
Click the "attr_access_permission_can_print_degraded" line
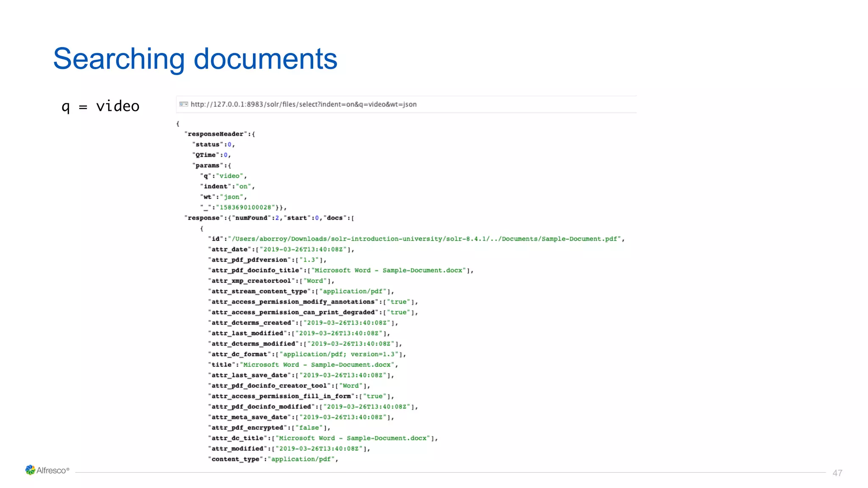(x=313, y=312)
